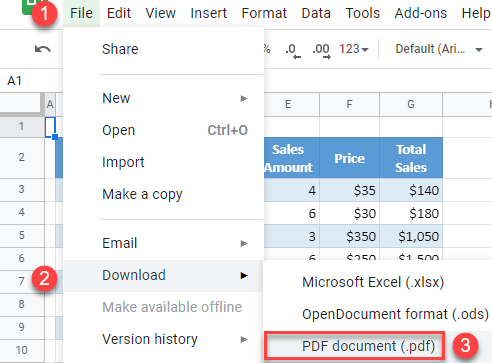The width and height of the screenshot is (492, 363).
Task: Open the View menu
Action: (160, 13)
